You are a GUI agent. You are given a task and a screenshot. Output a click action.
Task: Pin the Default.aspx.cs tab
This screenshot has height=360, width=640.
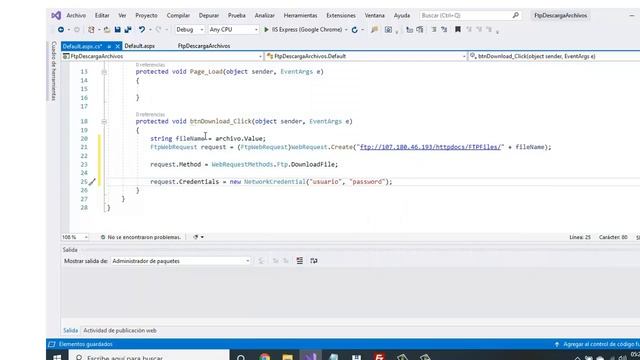[109, 46]
